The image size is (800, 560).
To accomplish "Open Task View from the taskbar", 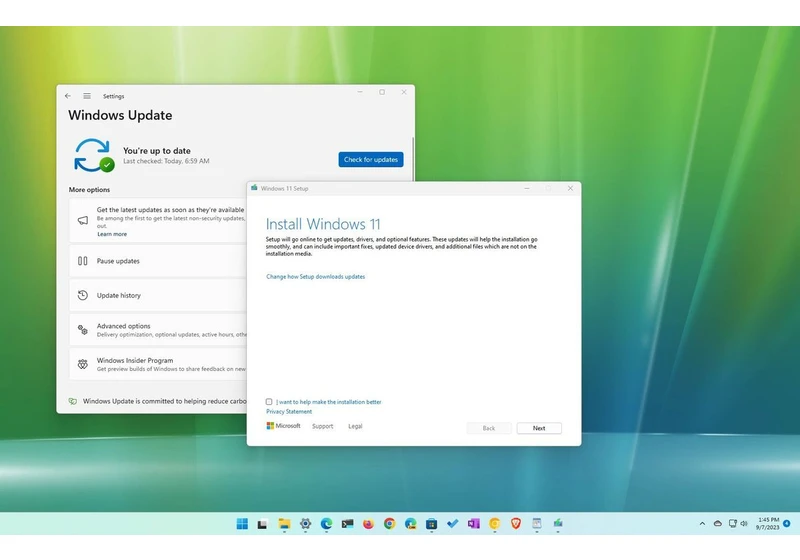I will [x=262, y=524].
